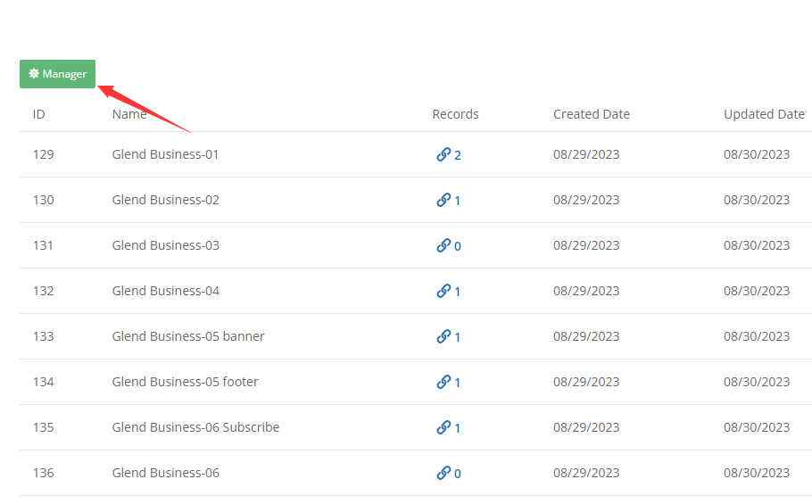This screenshot has height=504, width=812.
Task: Select the name Glend Business-06 in row 136
Action: tap(166, 473)
